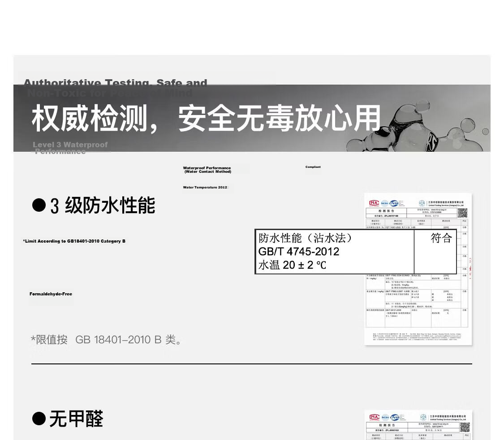
Task: Click the 水温 20 ± 2 ℃ line
Action: [x=292, y=265]
